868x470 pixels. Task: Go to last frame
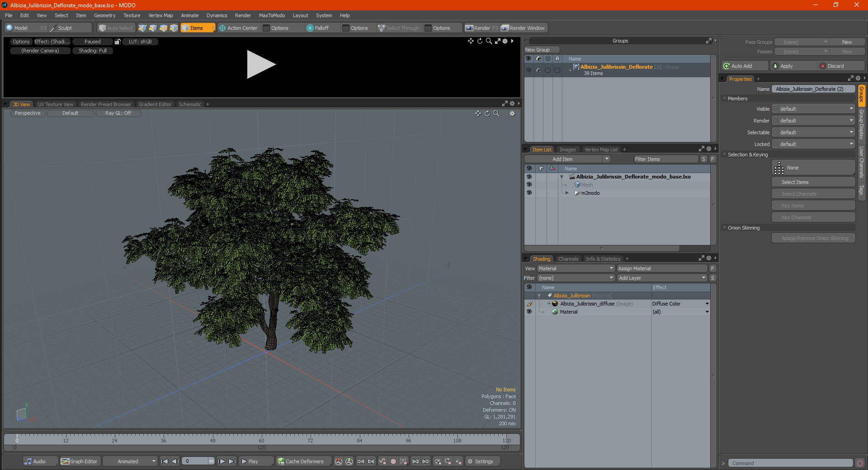point(232,461)
